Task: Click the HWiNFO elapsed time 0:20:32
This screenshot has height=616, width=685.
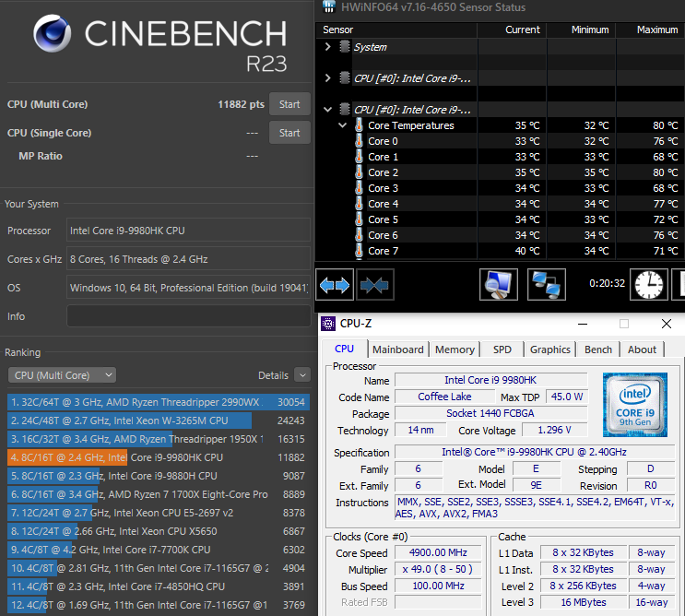Action: pyautogui.click(x=607, y=283)
